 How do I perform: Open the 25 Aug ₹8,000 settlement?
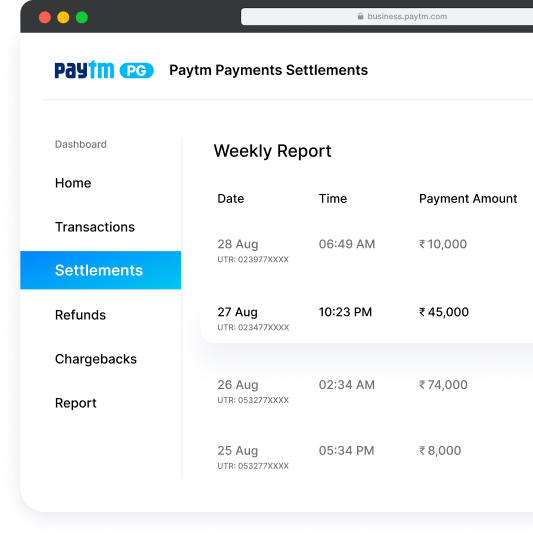click(x=367, y=457)
